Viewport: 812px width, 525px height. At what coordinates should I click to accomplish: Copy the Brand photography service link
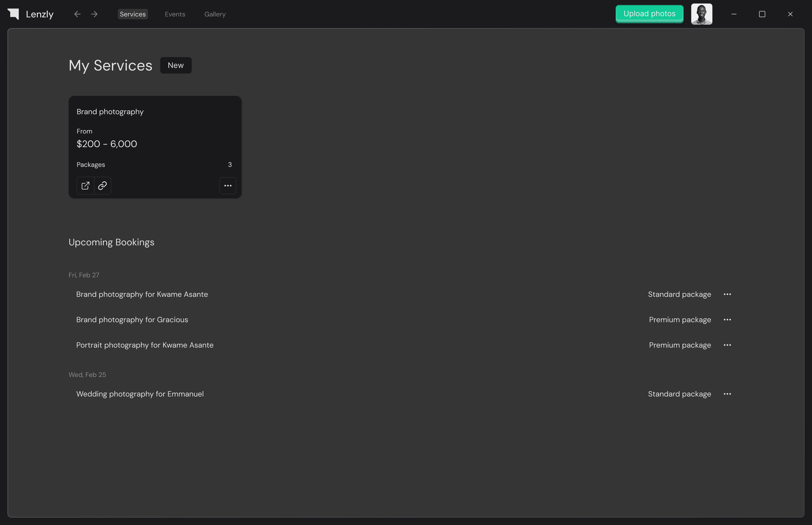click(x=102, y=186)
